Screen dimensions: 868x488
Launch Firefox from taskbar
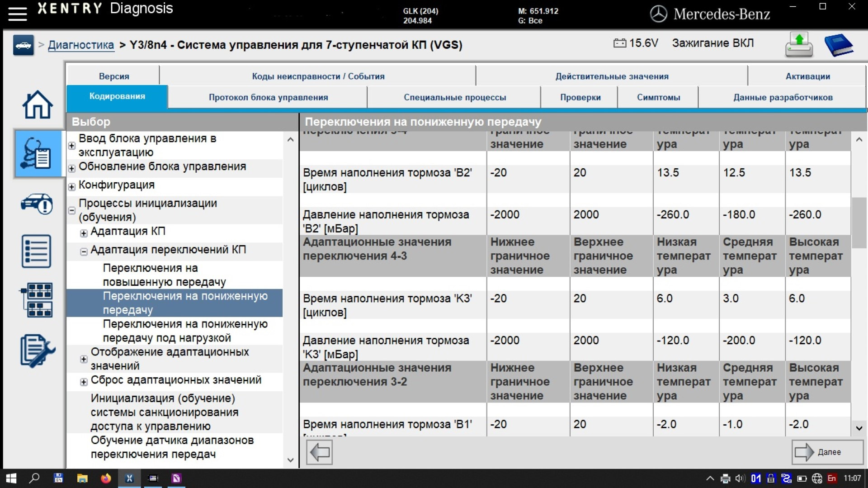pyautogui.click(x=106, y=478)
